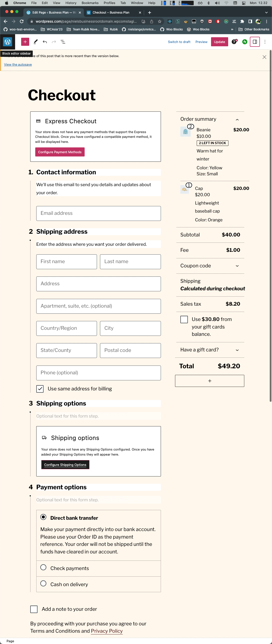272x644 pixels.
Task: Click the Update button
Action: 219,42
